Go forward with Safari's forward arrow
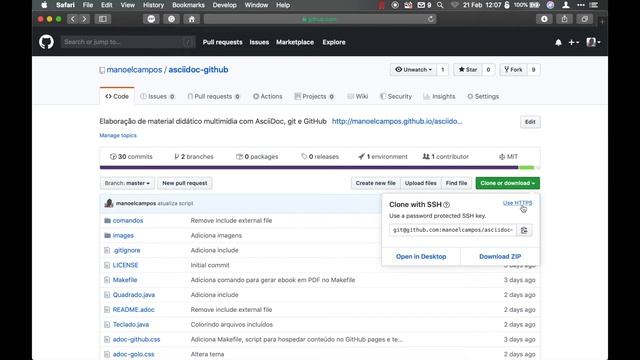 84,19
